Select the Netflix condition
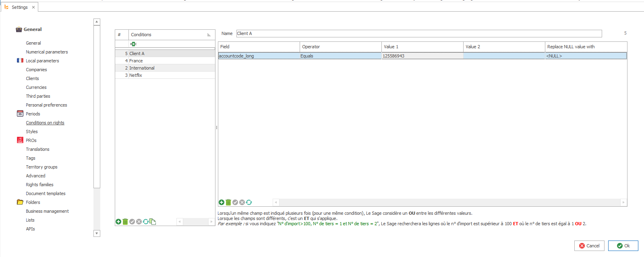 [136, 75]
